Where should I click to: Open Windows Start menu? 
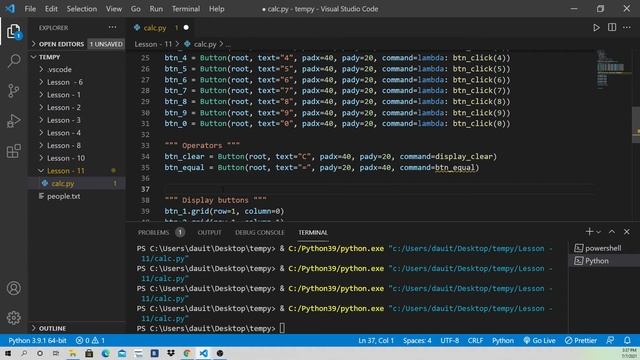[x=8, y=353]
